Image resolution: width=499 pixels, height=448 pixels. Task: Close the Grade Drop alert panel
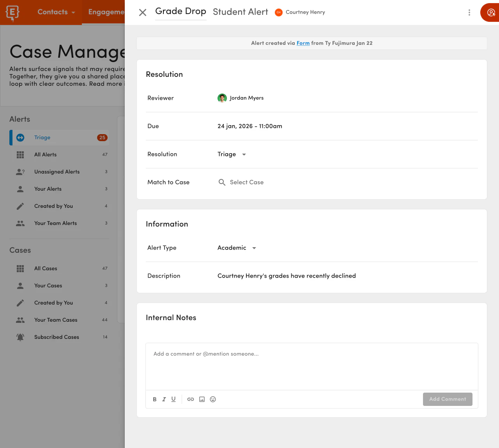(x=143, y=12)
